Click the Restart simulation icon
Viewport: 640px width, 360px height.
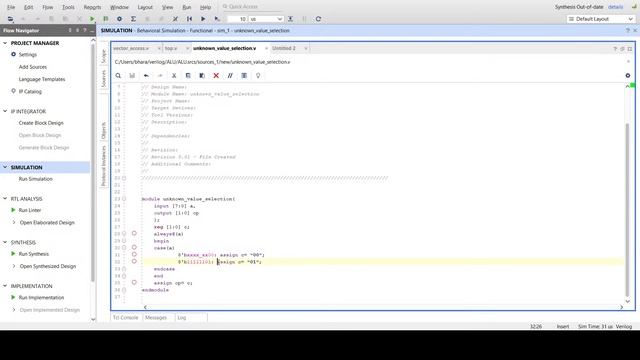point(189,19)
